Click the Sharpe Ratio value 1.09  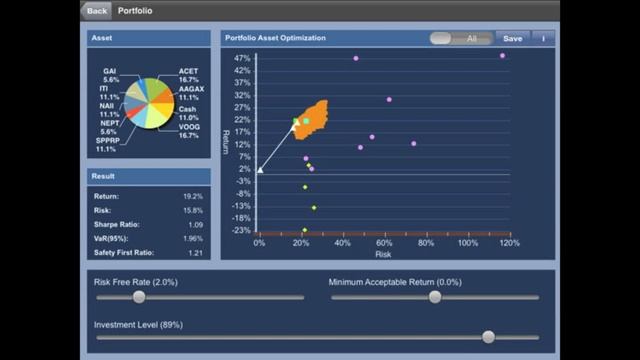(x=196, y=224)
